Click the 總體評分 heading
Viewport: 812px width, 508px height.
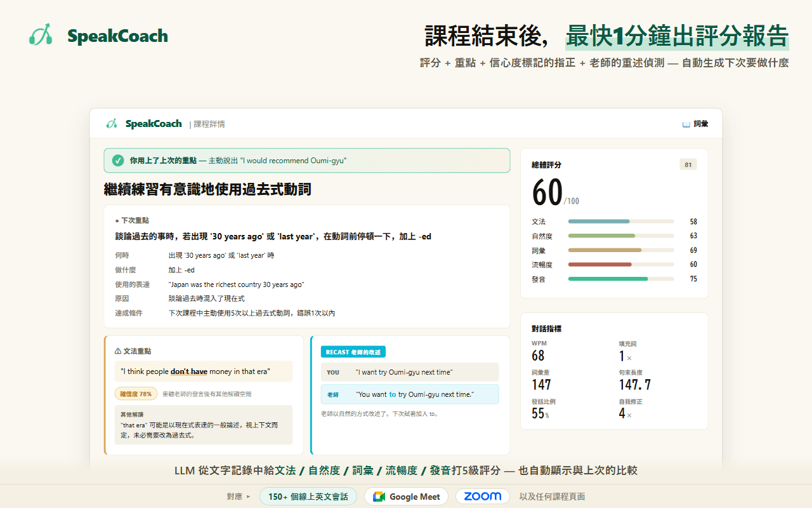tap(546, 165)
